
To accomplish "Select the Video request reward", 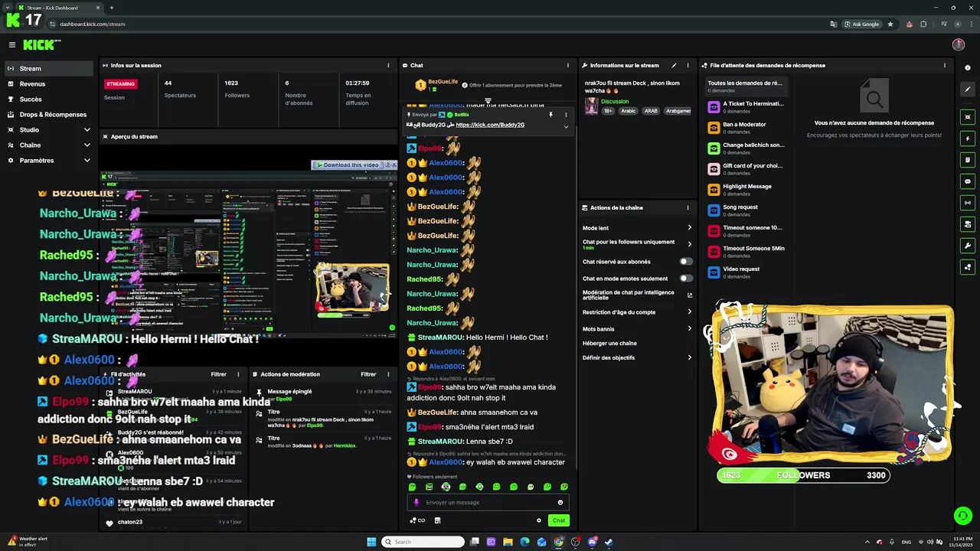I will [x=744, y=272].
